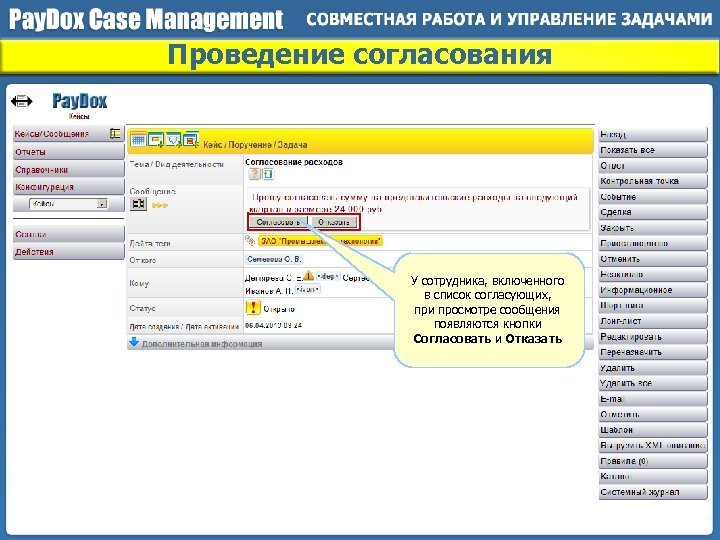This screenshot has width=720, height=540.
Task: Open the Кейсы/Сообщения menu
Action: tap(68, 134)
